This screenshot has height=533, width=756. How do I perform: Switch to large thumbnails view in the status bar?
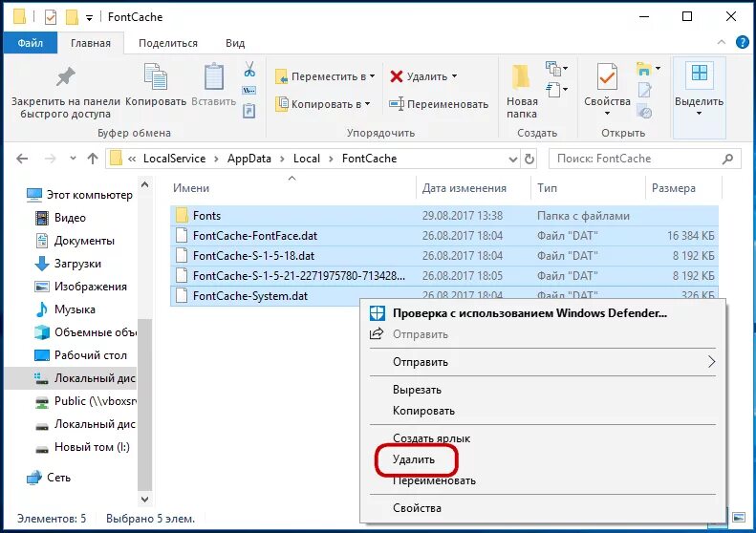[739, 518]
